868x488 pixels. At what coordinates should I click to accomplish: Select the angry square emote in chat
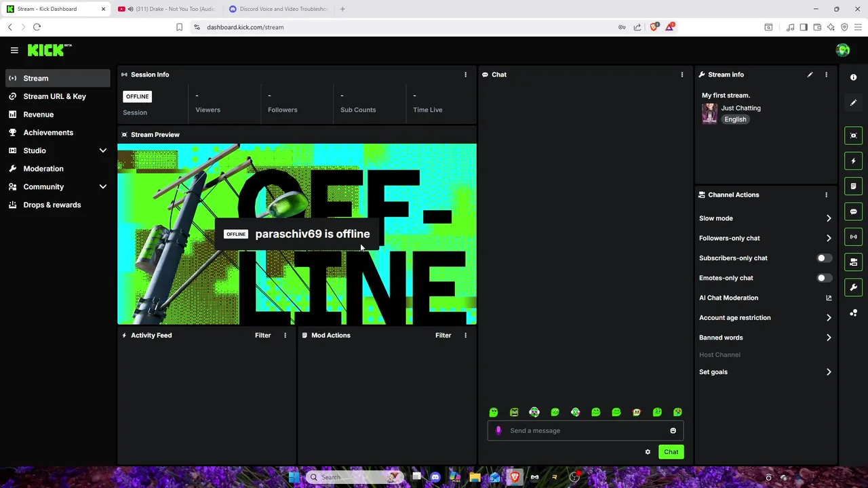pos(514,412)
